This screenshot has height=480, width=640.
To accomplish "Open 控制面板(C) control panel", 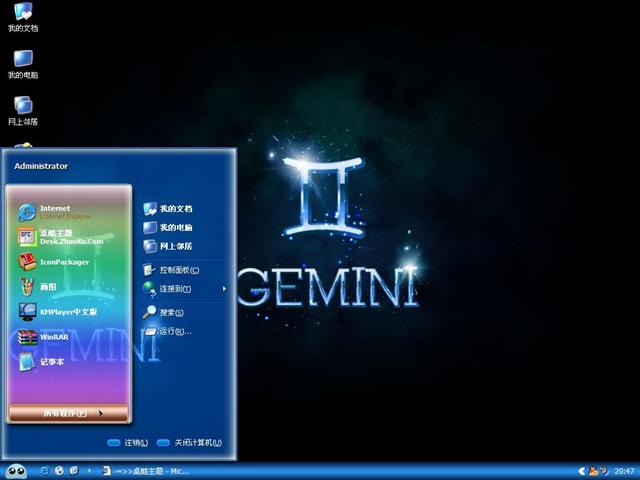I will [x=171, y=270].
